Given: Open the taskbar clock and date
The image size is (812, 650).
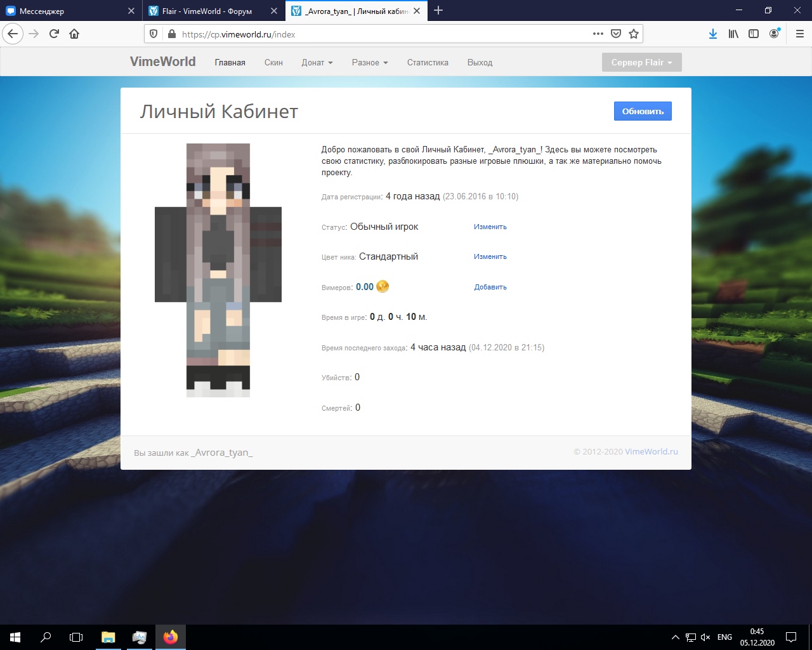Looking at the screenshot, I should coord(757,637).
